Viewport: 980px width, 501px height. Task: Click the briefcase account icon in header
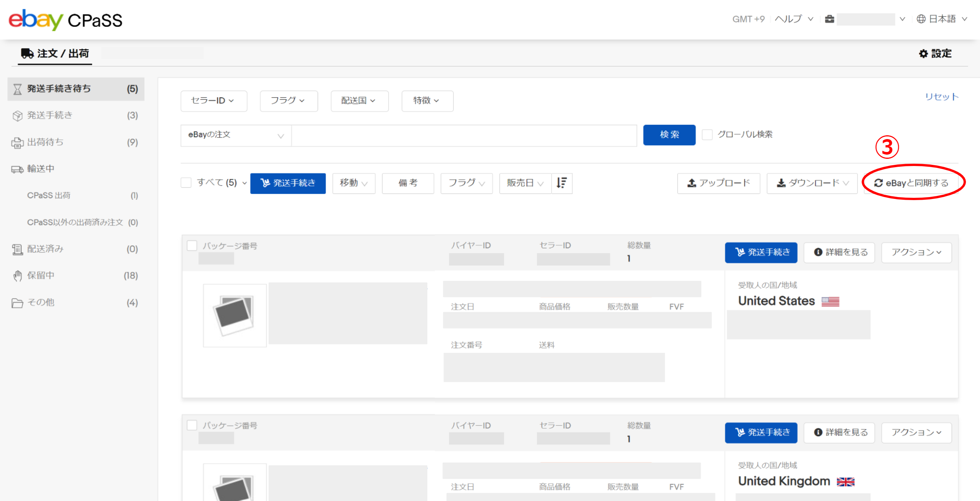coord(829,19)
